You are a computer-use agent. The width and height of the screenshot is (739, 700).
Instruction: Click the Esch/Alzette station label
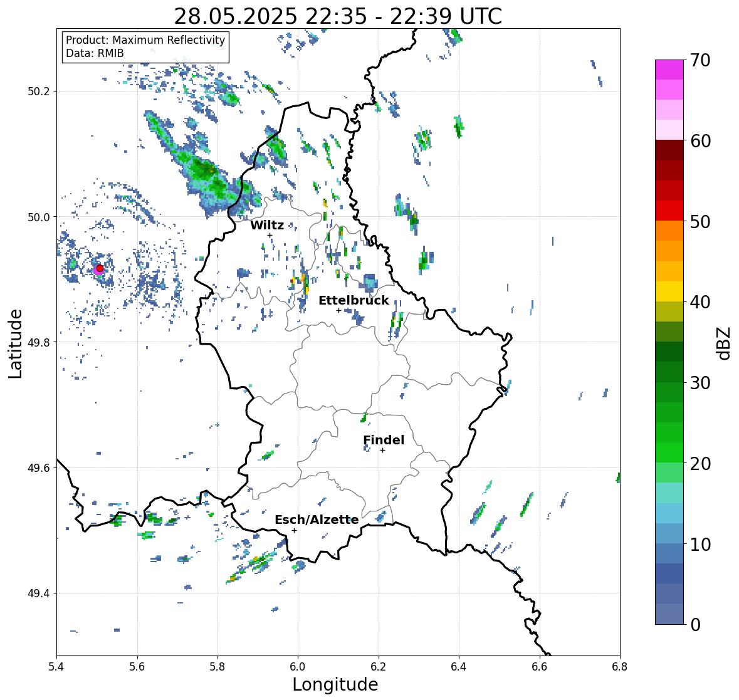point(317,520)
